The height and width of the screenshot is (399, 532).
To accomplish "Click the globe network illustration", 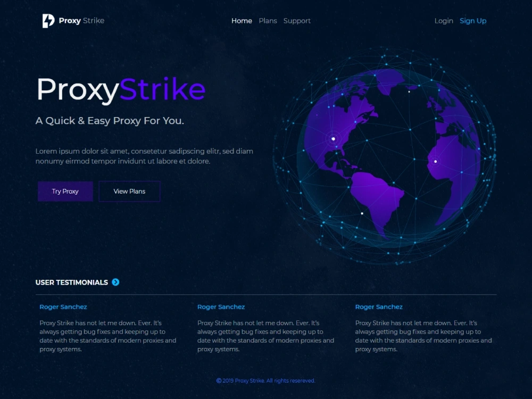I will point(385,156).
